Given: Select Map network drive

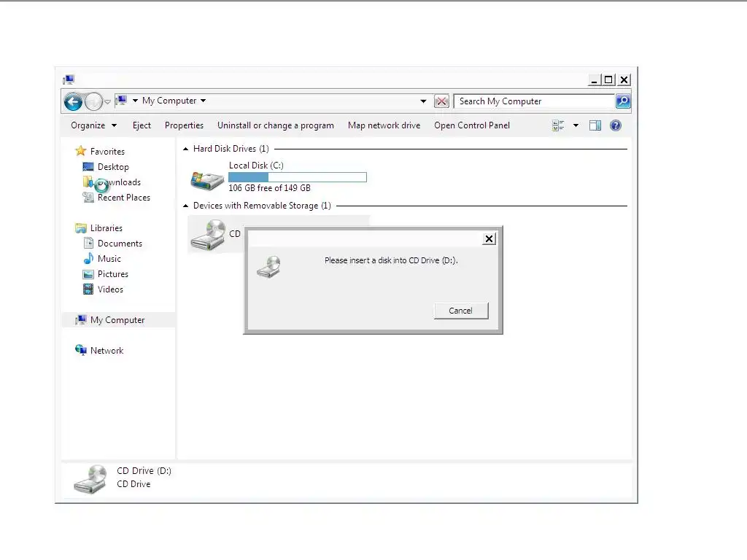Looking at the screenshot, I should click(384, 125).
